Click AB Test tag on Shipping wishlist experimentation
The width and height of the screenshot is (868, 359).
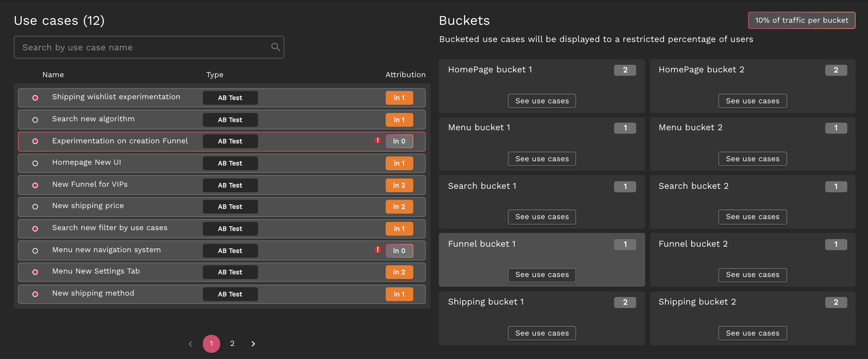pos(230,98)
